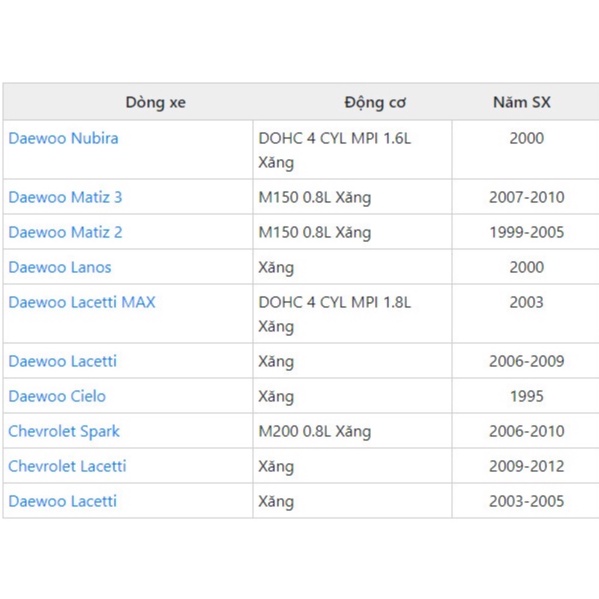The height and width of the screenshot is (599, 599).
Task: Open the Daewoo Matiz 3 link
Action: coord(65,197)
